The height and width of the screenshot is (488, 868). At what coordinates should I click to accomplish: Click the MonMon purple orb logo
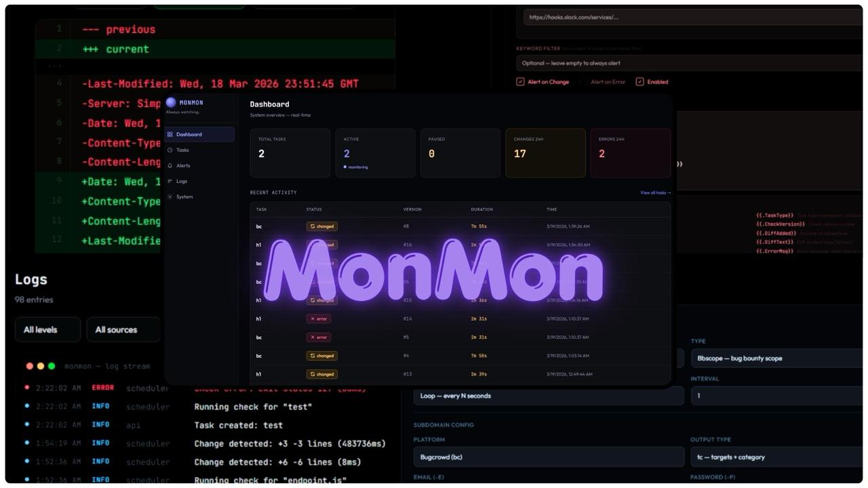[x=170, y=102]
